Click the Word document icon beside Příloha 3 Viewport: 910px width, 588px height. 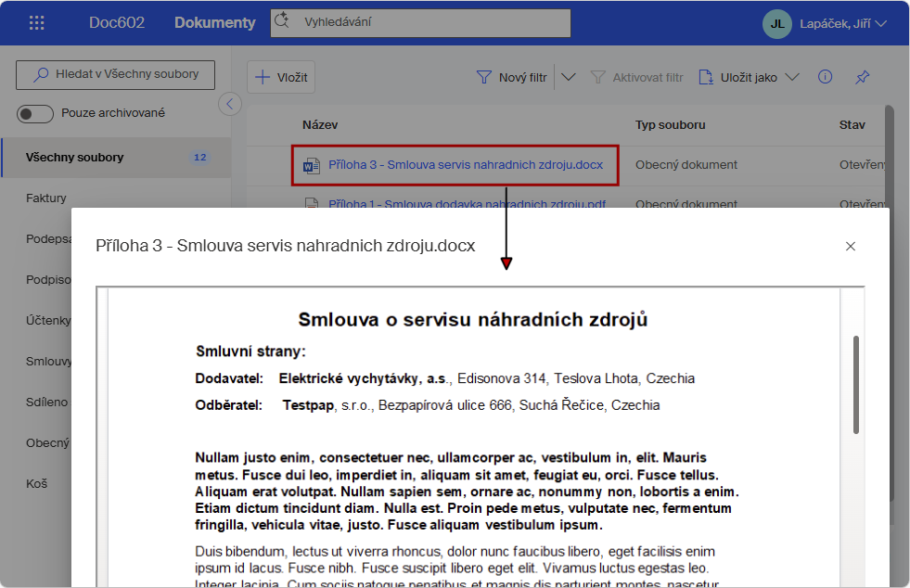(x=311, y=165)
